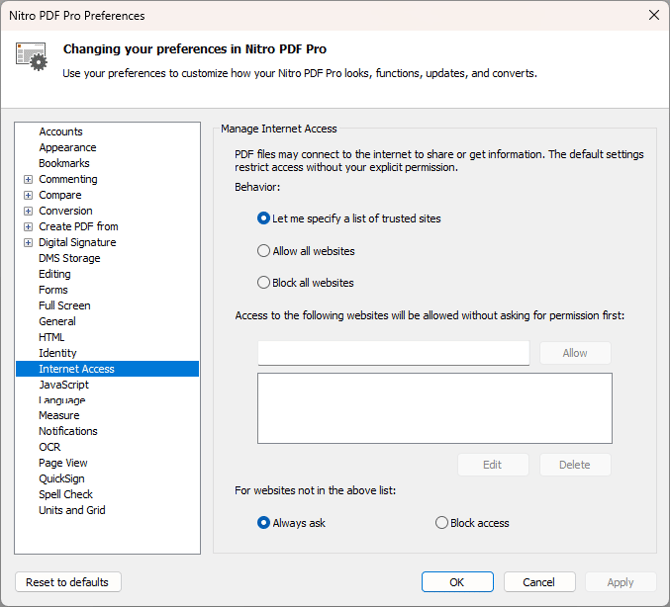670x607 pixels.
Task: Go to Forms preferences
Action: pos(53,290)
